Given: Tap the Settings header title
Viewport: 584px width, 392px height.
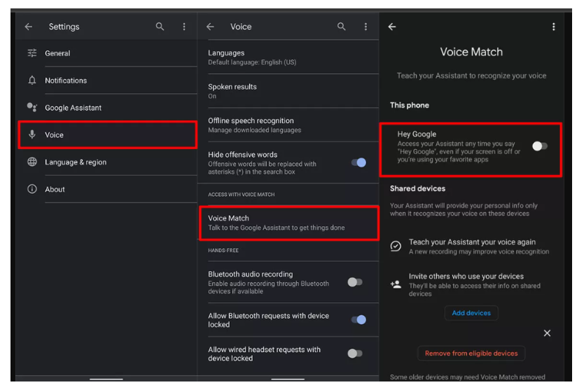Looking at the screenshot, I should (x=64, y=27).
